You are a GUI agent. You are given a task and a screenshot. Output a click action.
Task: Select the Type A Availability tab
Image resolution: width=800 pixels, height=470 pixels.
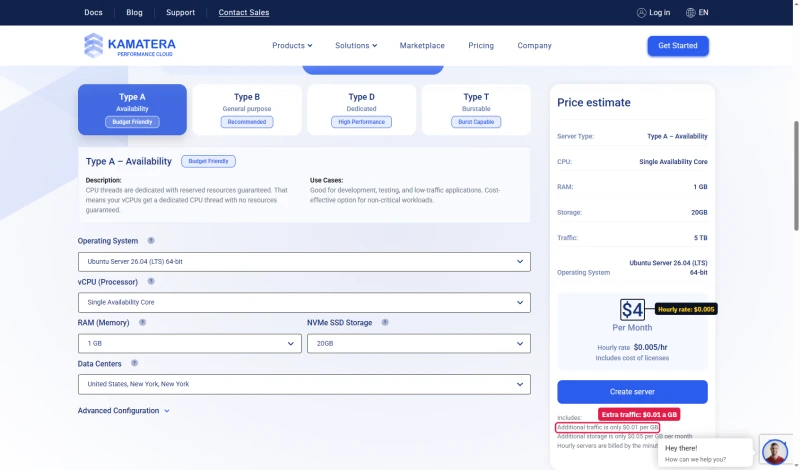132,110
